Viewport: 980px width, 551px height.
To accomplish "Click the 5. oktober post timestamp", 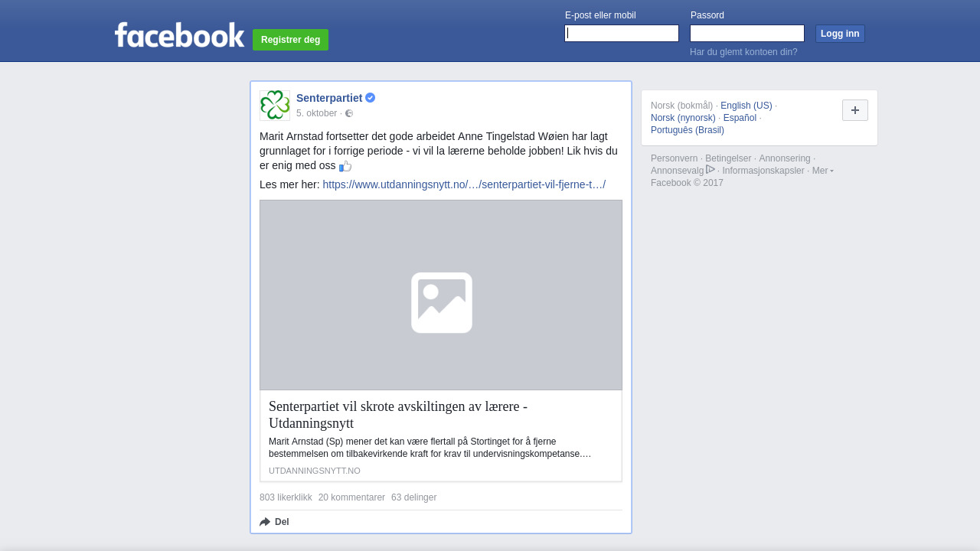I will 317,113.
